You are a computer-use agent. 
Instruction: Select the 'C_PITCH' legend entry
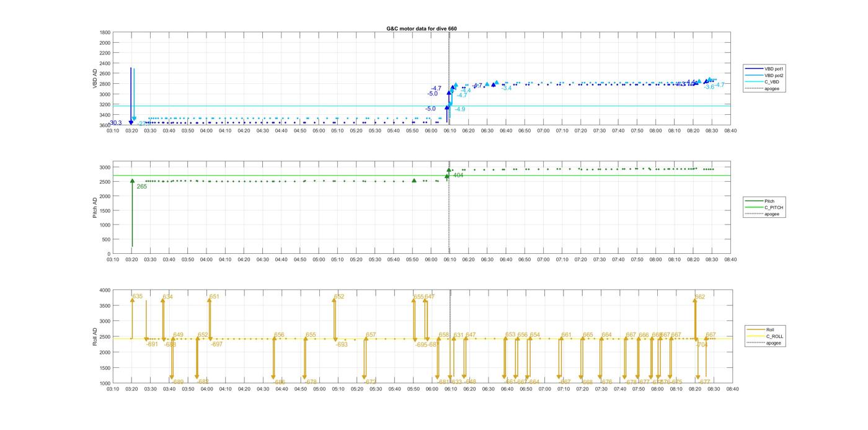[x=764, y=208]
